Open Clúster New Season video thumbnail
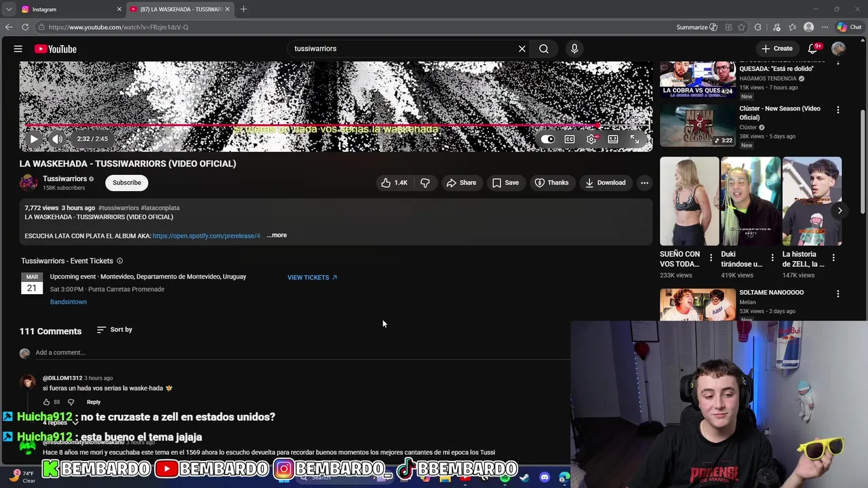The image size is (868, 488). point(698,125)
